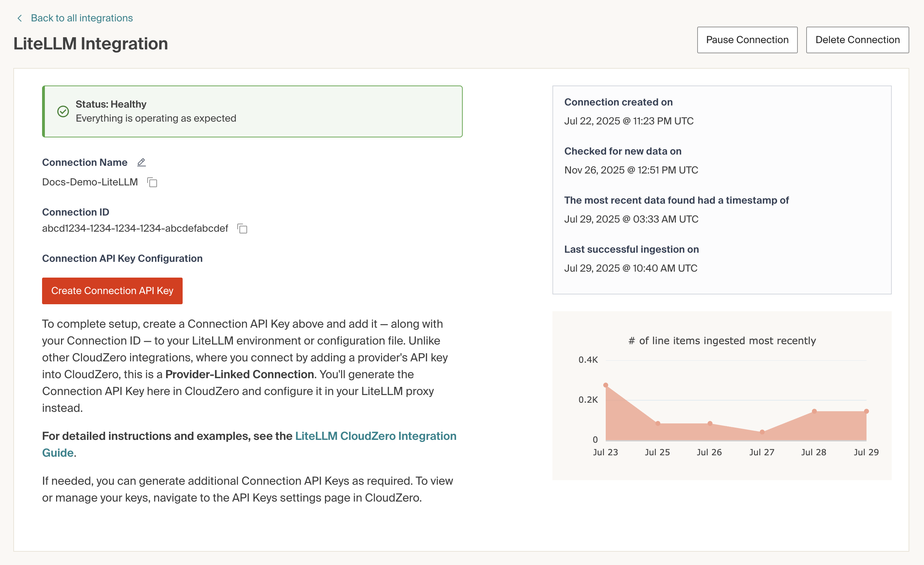This screenshot has height=565, width=924.
Task: Click the Jul 27 chart data point
Action: 762,432
